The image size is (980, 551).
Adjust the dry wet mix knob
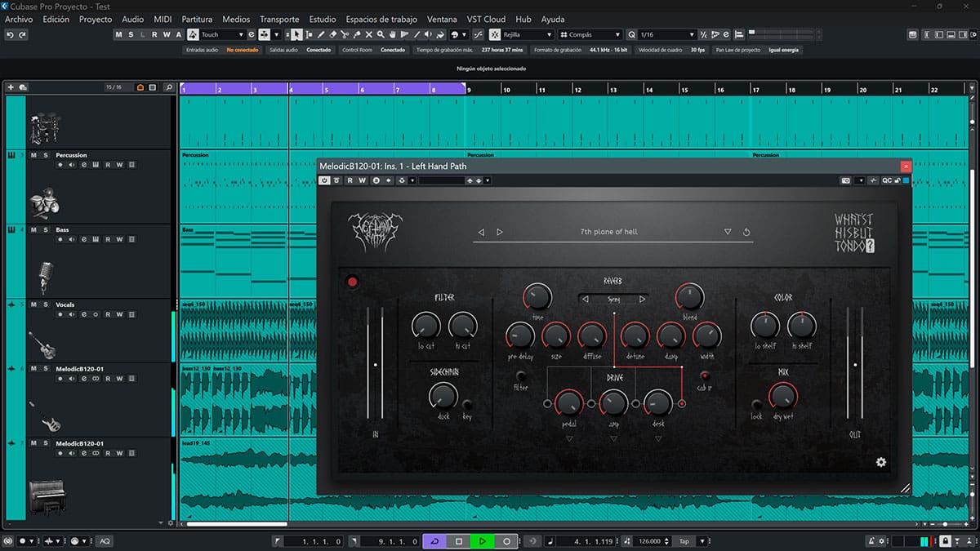coord(782,397)
